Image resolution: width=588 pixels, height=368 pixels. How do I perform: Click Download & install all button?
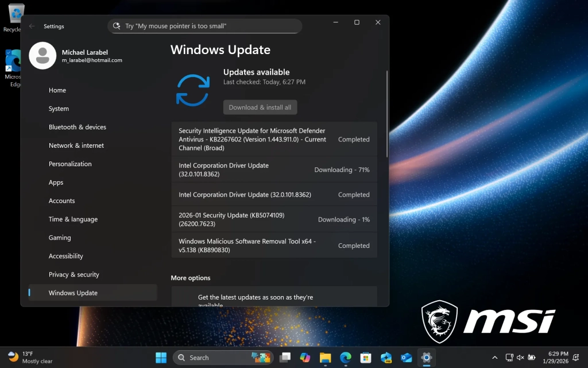(260, 108)
